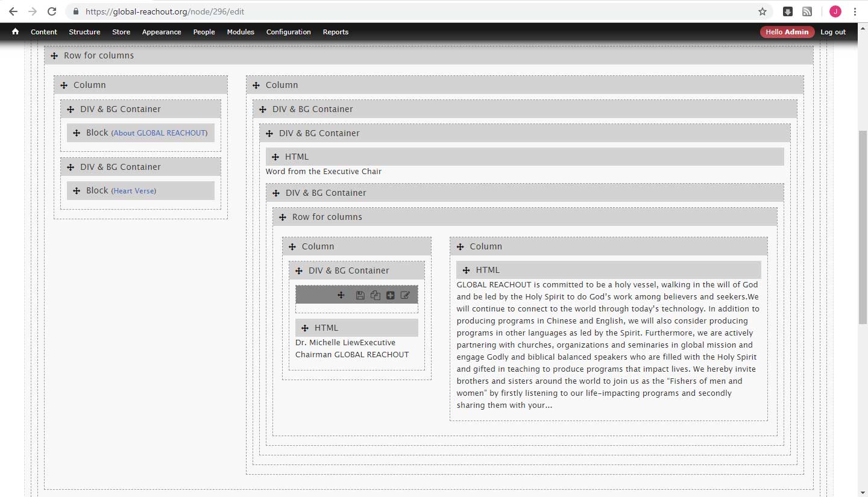Viewport: 868px width, 497px height.
Task: Click the move icon in the dark element toolbar
Action: point(341,295)
